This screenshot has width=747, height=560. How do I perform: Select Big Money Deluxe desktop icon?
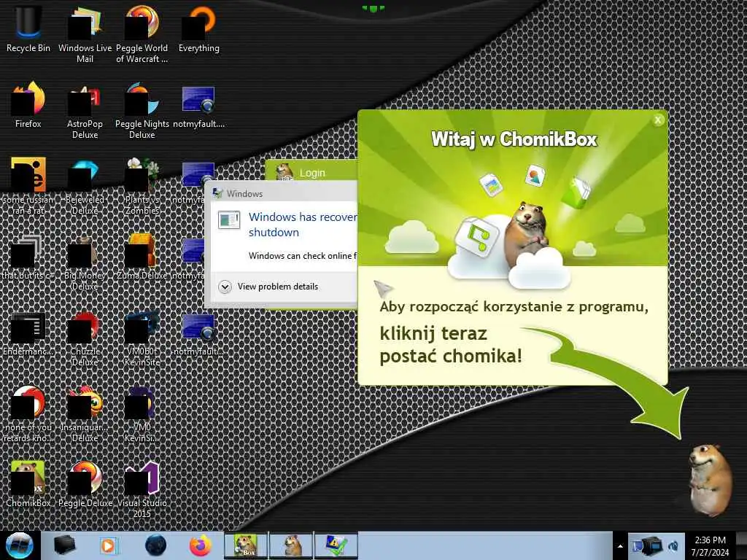coord(85,262)
